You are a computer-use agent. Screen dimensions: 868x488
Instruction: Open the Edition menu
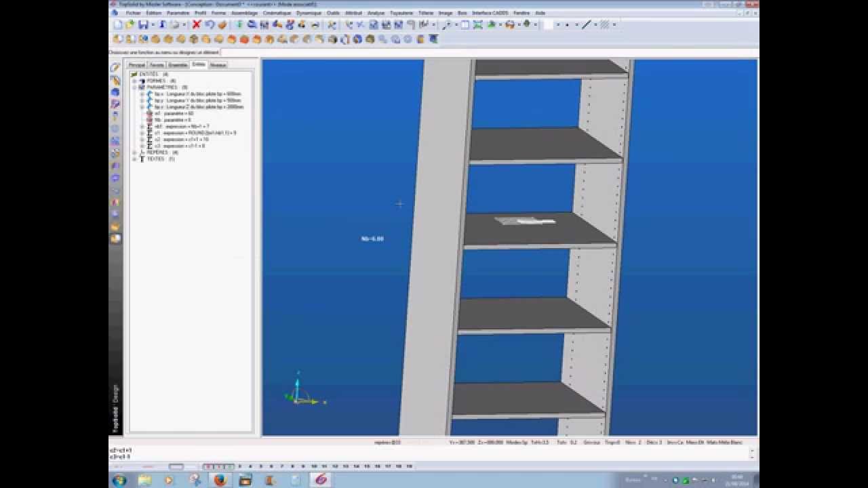pyautogui.click(x=154, y=13)
